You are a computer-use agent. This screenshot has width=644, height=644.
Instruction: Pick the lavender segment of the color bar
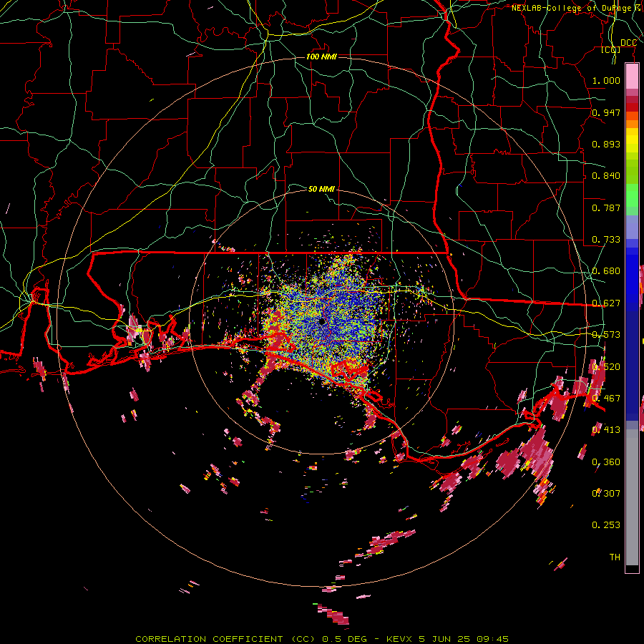tap(632, 227)
